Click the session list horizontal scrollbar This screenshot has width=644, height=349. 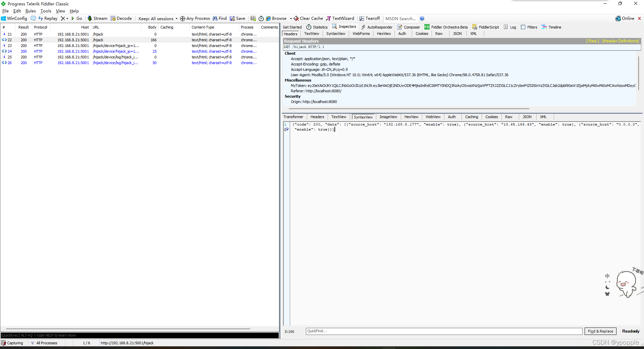click(128, 329)
